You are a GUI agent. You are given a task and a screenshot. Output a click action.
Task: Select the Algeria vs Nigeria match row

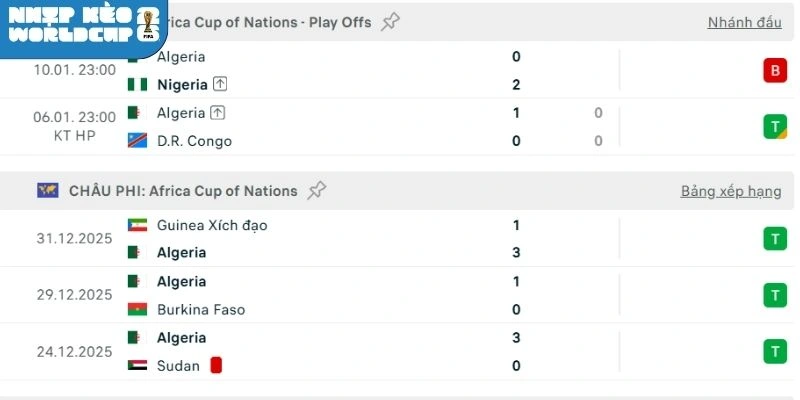tap(400, 70)
